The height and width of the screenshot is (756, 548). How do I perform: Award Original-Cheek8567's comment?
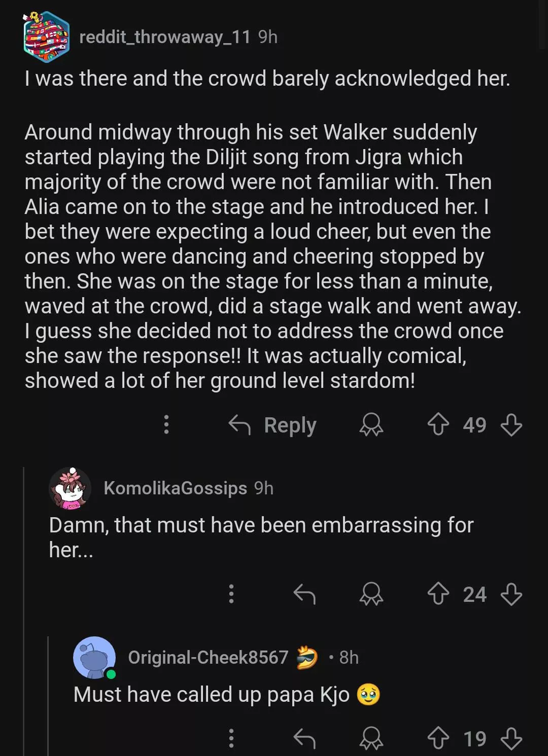(371, 738)
